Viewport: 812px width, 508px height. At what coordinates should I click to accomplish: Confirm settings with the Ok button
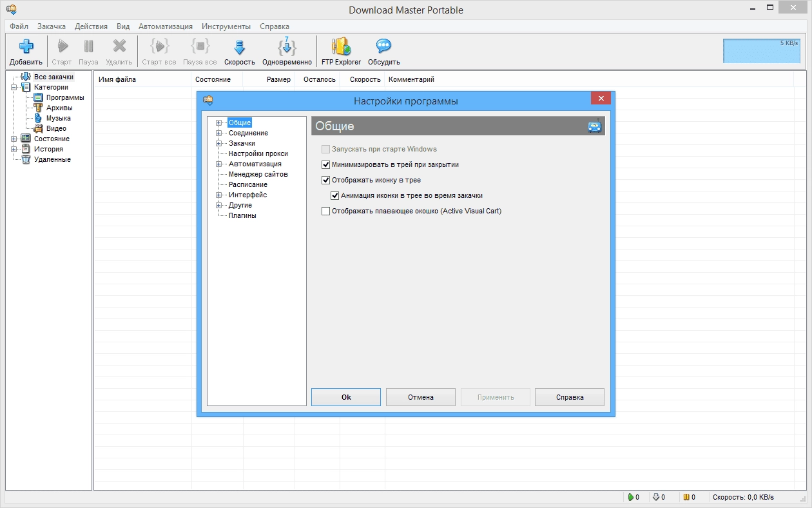click(346, 397)
